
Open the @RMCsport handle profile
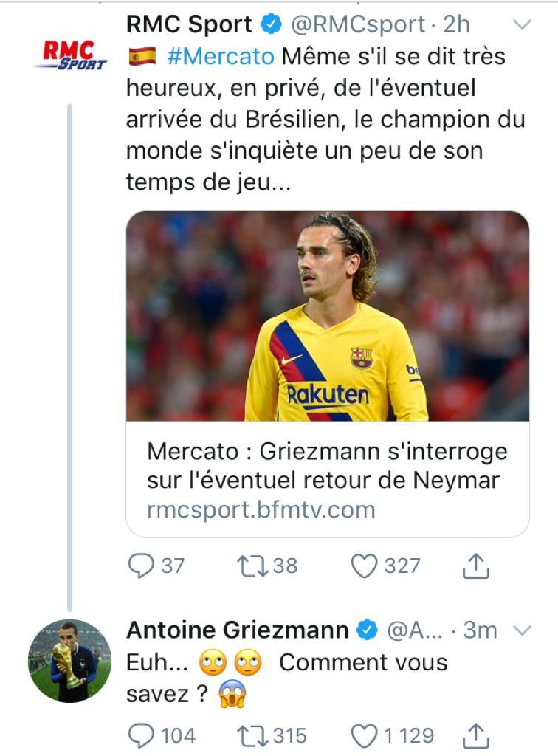pyautogui.click(x=358, y=24)
